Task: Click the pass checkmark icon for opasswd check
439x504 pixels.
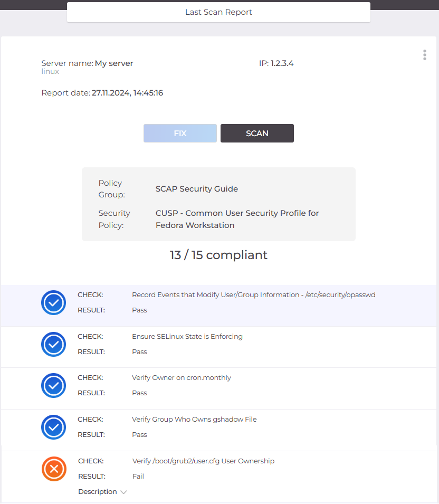Action: 53,303
